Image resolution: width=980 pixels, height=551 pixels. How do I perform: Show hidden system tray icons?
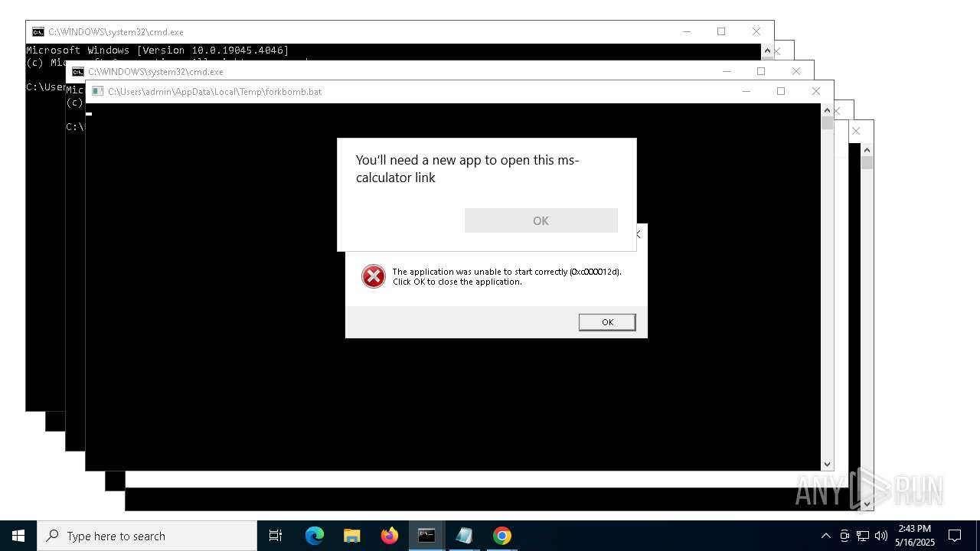point(825,536)
